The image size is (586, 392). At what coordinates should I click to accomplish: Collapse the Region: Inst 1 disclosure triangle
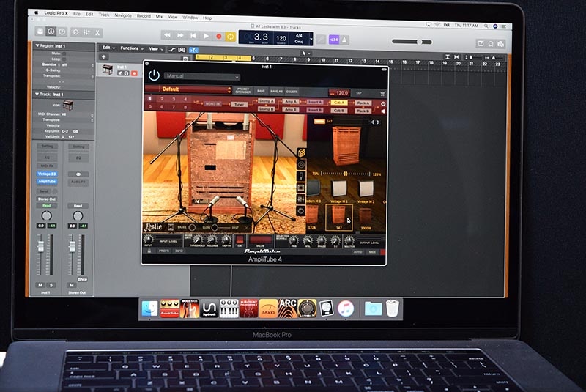37,45
